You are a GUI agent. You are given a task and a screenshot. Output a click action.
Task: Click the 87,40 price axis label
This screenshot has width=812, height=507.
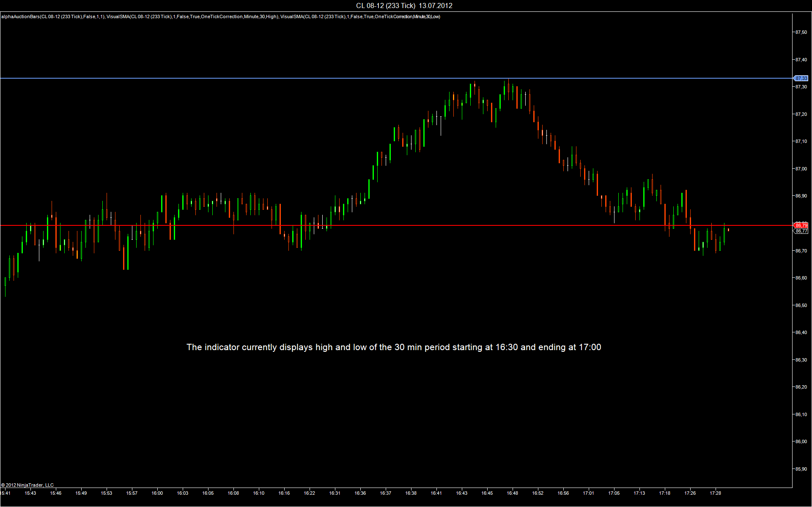(x=801, y=60)
